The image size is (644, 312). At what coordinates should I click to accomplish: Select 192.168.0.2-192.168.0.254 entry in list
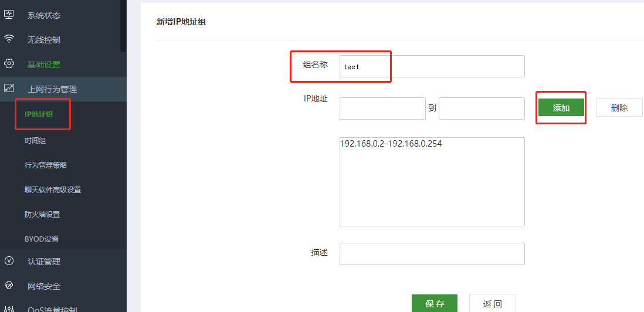pos(391,144)
